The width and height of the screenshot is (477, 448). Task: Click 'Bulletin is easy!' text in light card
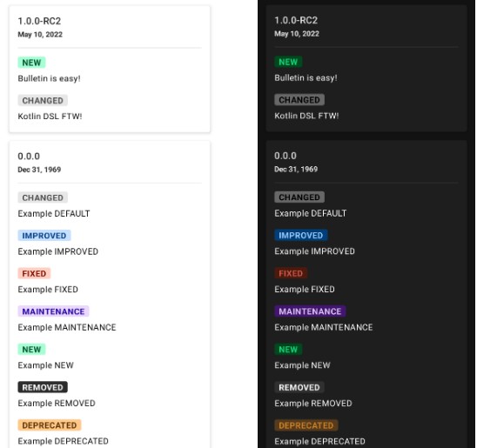(x=49, y=78)
